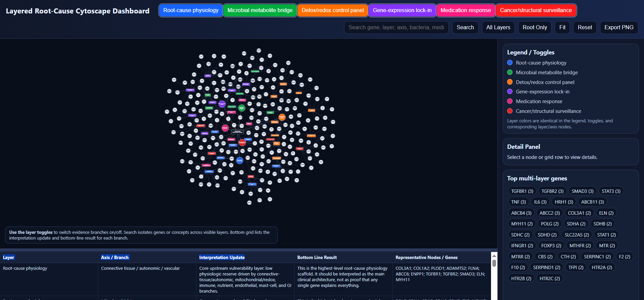Image resolution: width=644 pixels, height=300 pixels.
Task: Toggle the Microbial metabolite bridge layer
Action: point(260,10)
